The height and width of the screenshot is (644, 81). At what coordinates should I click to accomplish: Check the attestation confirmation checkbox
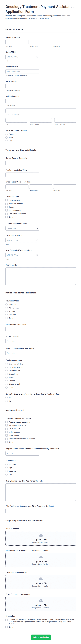click(7, 620)
